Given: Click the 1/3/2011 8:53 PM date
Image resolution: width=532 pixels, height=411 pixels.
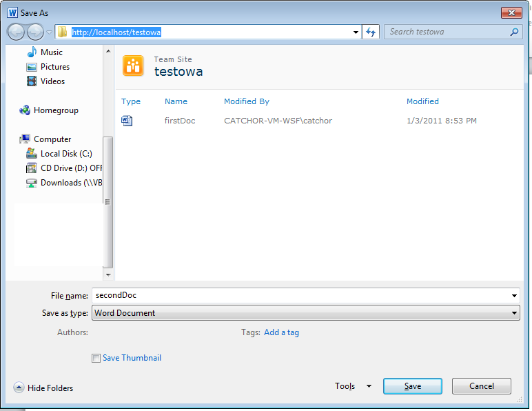Looking at the screenshot, I should (442, 121).
